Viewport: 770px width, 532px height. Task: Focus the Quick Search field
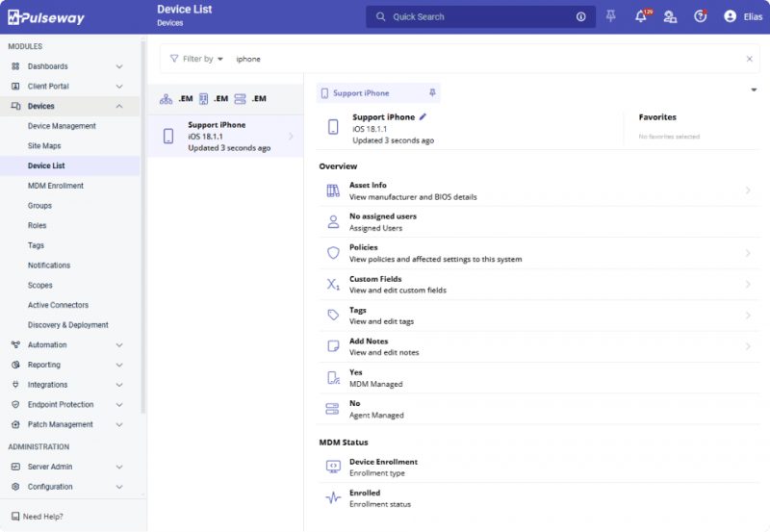(480, 16)
